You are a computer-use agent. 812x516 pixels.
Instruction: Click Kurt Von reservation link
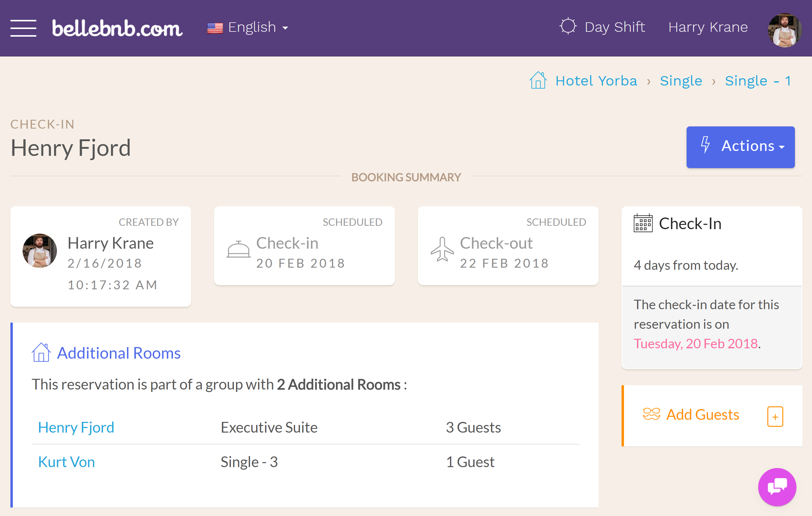[66, 461]
